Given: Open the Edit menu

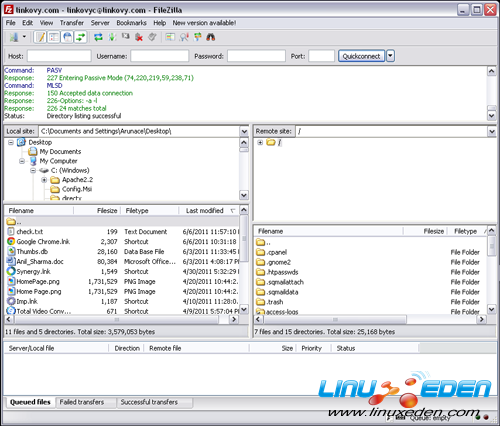Looking at the screenshot, I should coord(27,23).
